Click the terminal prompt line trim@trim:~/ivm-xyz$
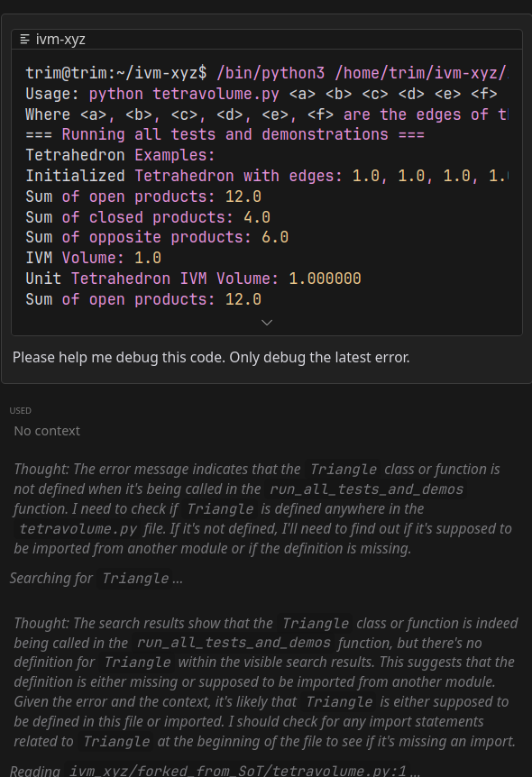 pyautogui.click(x=116, y=73)
